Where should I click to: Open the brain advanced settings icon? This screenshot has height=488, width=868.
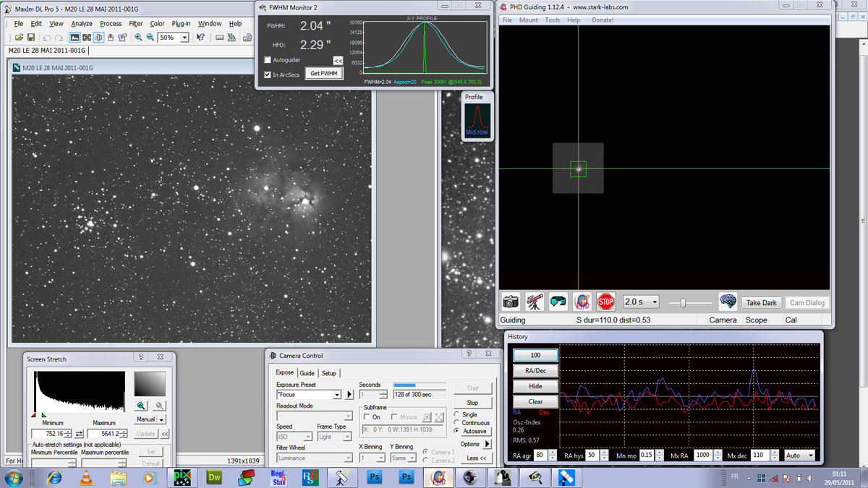click(x=727, y=302)
